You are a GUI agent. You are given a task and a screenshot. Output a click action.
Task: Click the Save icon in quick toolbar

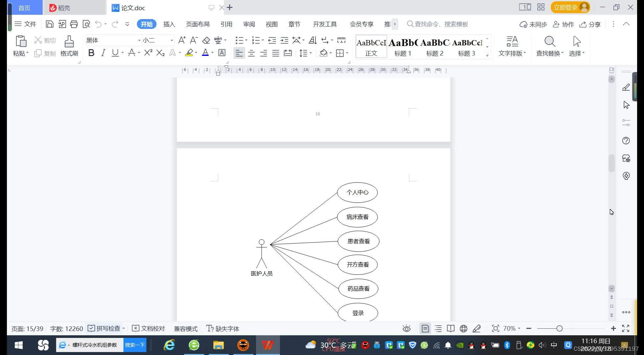click(x=49, y=24)
